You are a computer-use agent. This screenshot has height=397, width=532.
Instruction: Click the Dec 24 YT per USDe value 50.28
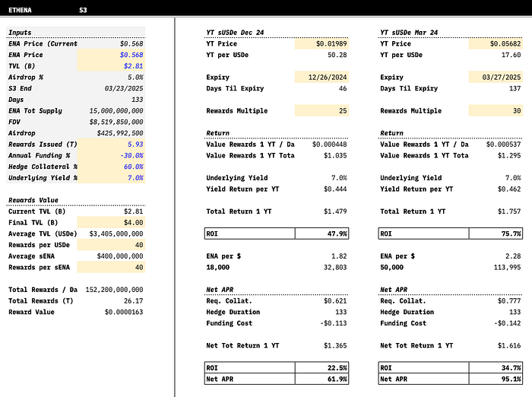coord(337,55)
